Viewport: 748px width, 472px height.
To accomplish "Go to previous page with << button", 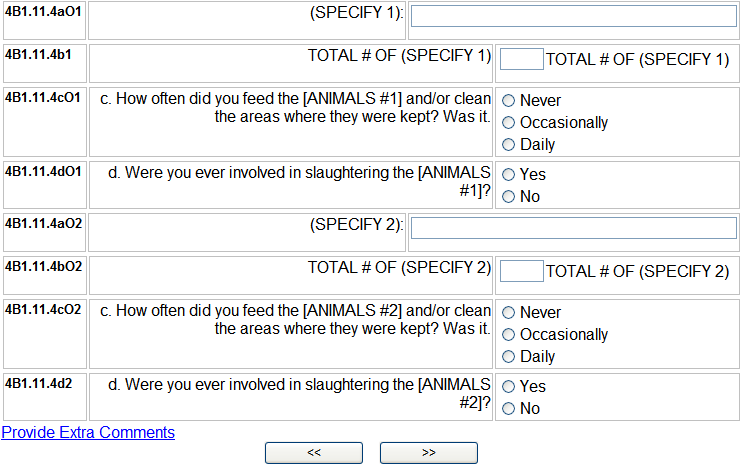I will click(313, 453).
